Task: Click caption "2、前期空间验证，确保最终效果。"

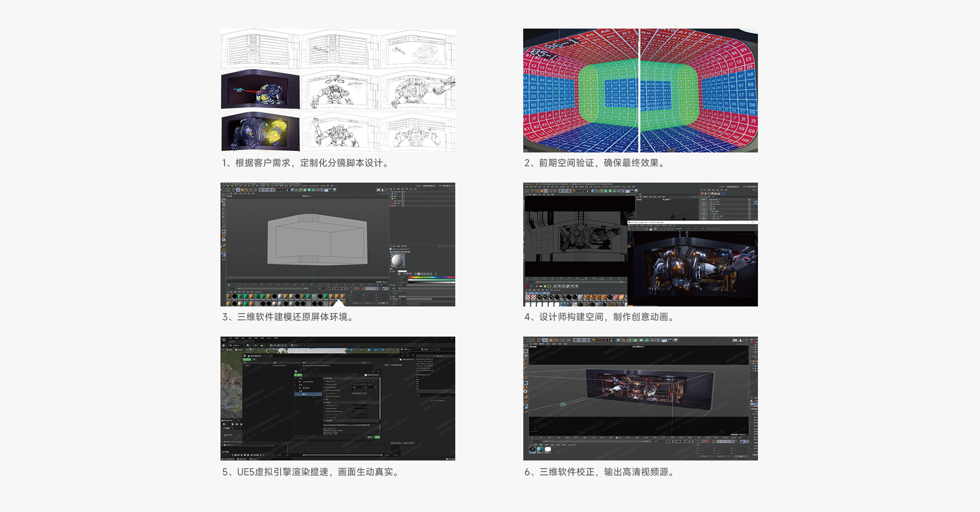Action: [596, 163]
